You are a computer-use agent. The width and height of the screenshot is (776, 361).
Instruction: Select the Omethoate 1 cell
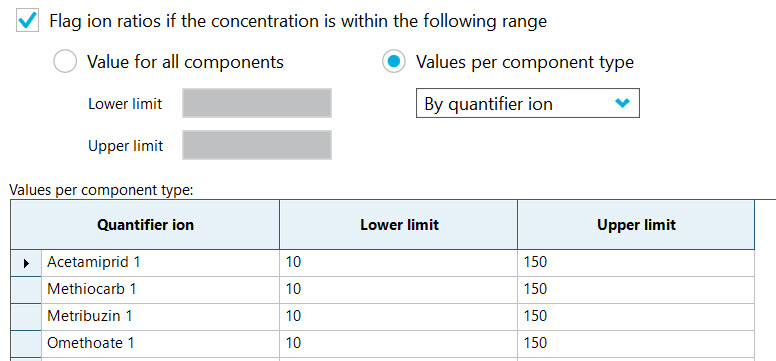tap(160, 343)
